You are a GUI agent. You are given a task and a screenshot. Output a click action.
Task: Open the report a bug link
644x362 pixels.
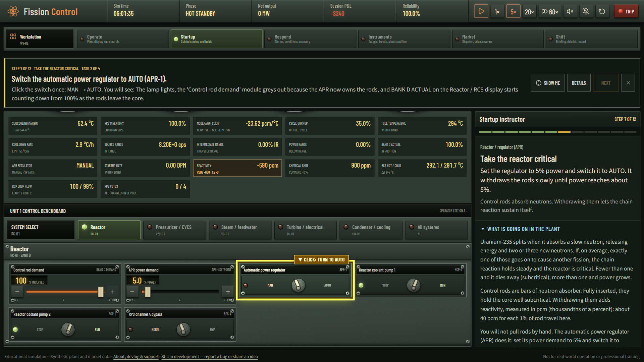click(210, 356)
